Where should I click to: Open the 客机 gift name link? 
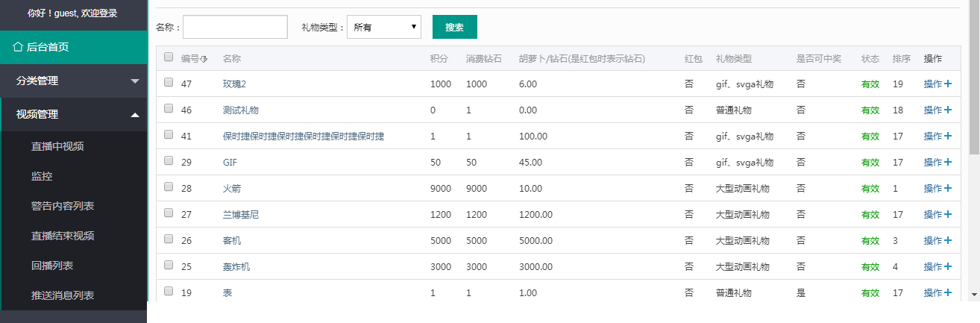(x=232, y=241)
